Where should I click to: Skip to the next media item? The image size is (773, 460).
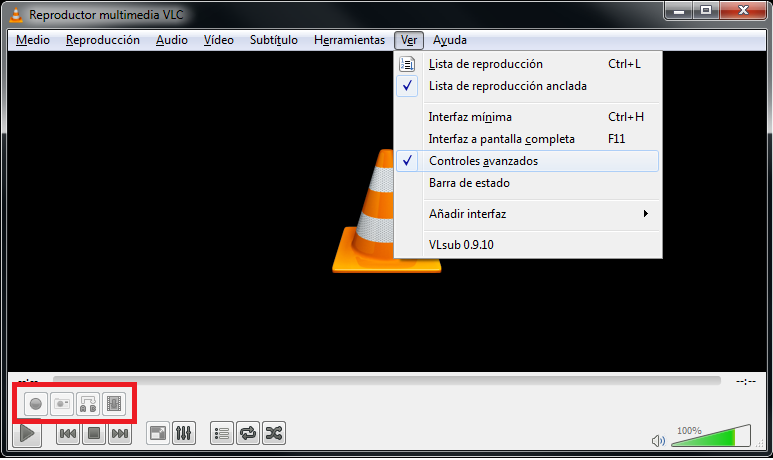[x=120, y=433]
